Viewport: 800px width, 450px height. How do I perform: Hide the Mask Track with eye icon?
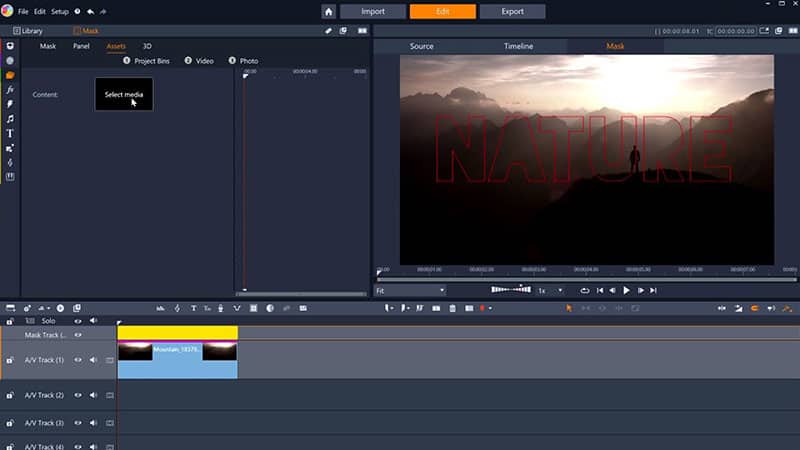pyautogui.click(x=78, y=335)
